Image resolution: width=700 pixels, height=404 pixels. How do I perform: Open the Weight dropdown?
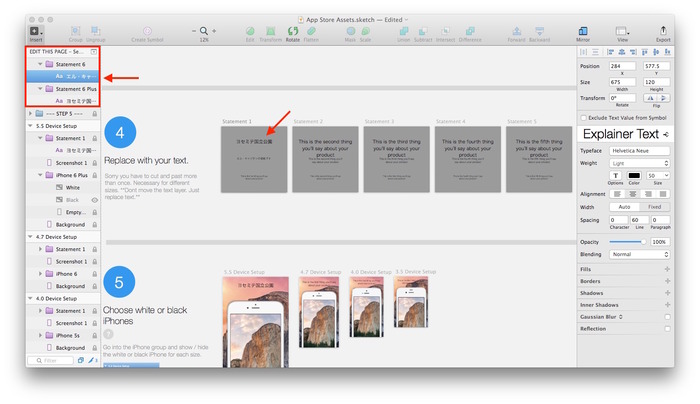tap(639, 163)
